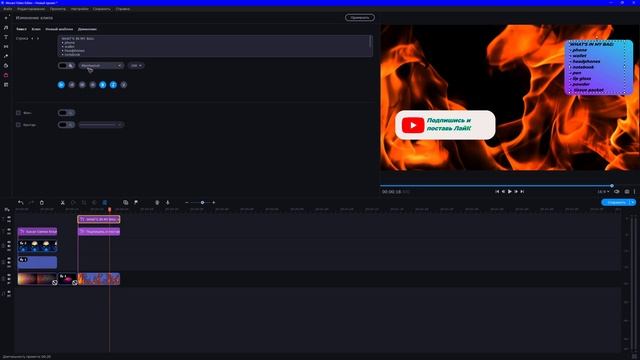Go to previous text line arrow
The height and width of the screenshot is (360, 640).
tap(32, 38)
